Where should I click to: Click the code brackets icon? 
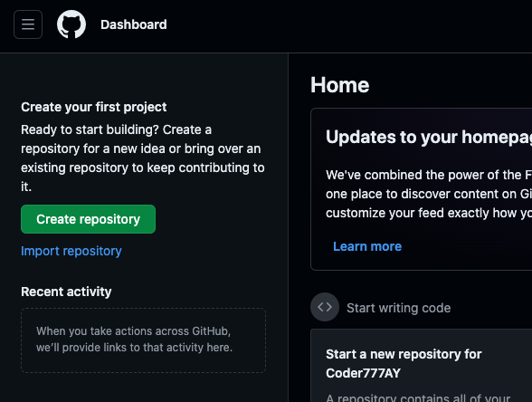[x=325, y=307]
